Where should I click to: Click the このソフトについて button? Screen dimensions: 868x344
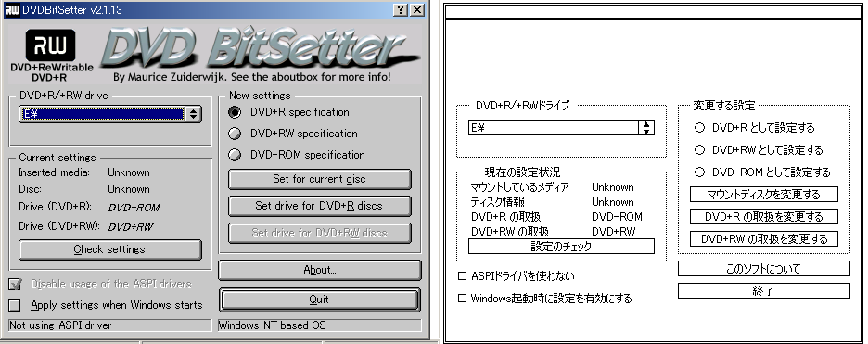pos(764,269)
